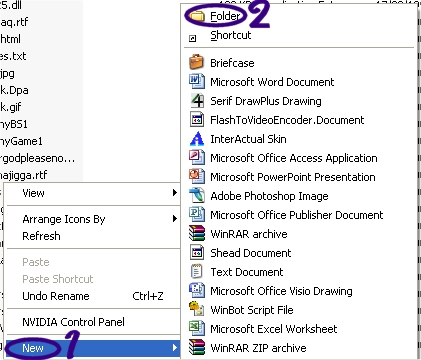Click the Briefcase icon

197,62
